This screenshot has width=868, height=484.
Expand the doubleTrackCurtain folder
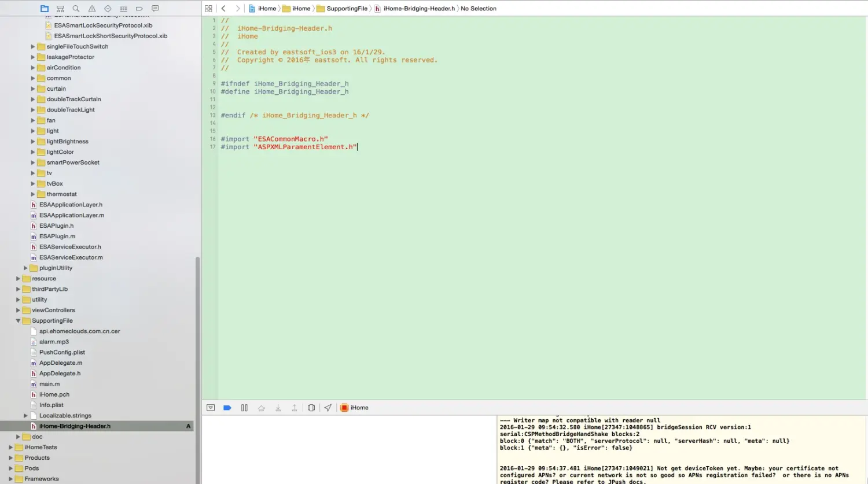(x=33, y=99)
